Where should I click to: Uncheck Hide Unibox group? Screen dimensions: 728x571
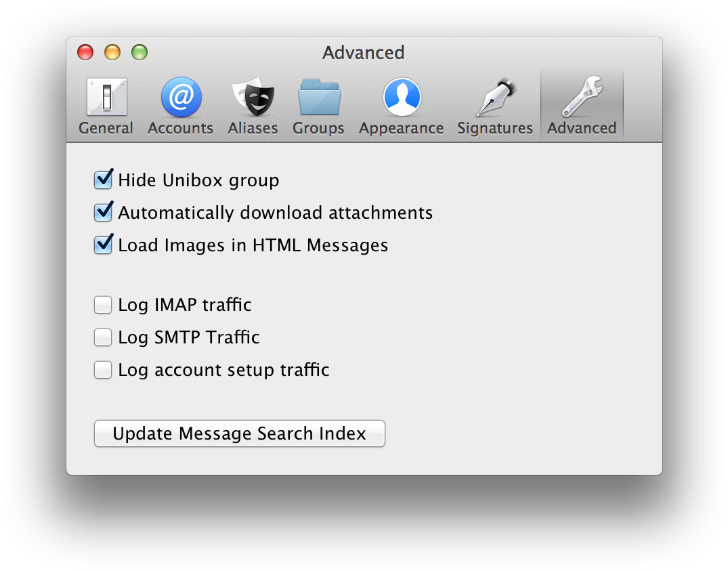pos(103,179)
